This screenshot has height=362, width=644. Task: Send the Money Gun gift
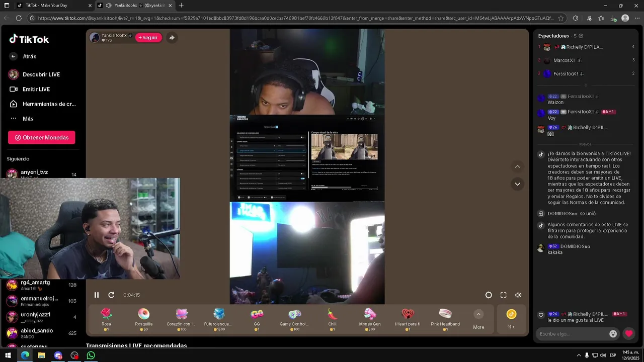(x=370, y=319)
